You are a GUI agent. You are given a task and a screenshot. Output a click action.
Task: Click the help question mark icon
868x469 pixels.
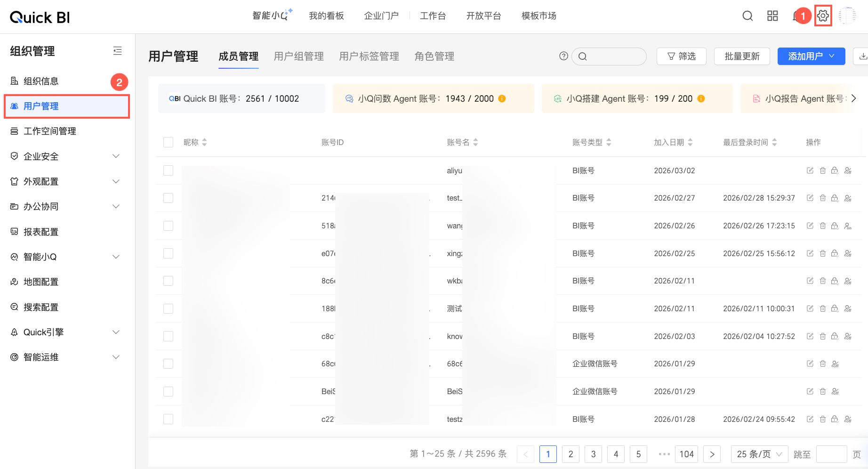[563, 56]
